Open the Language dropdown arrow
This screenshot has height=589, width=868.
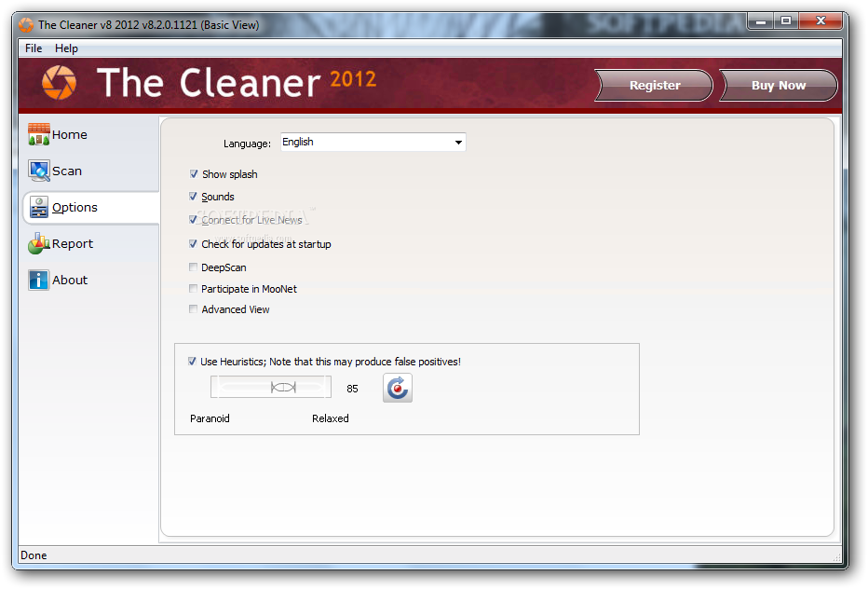(x=458, y=143)
